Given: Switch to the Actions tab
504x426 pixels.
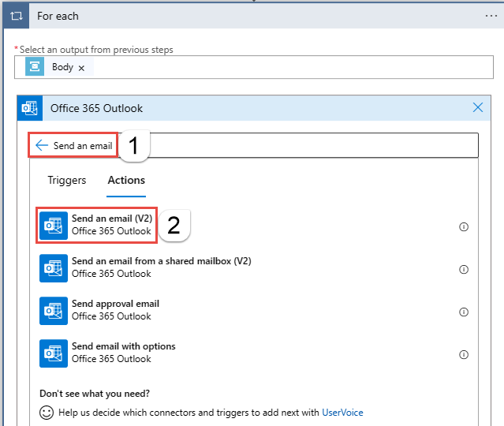Looking at the screenshot, I should (x=126, y=180).
